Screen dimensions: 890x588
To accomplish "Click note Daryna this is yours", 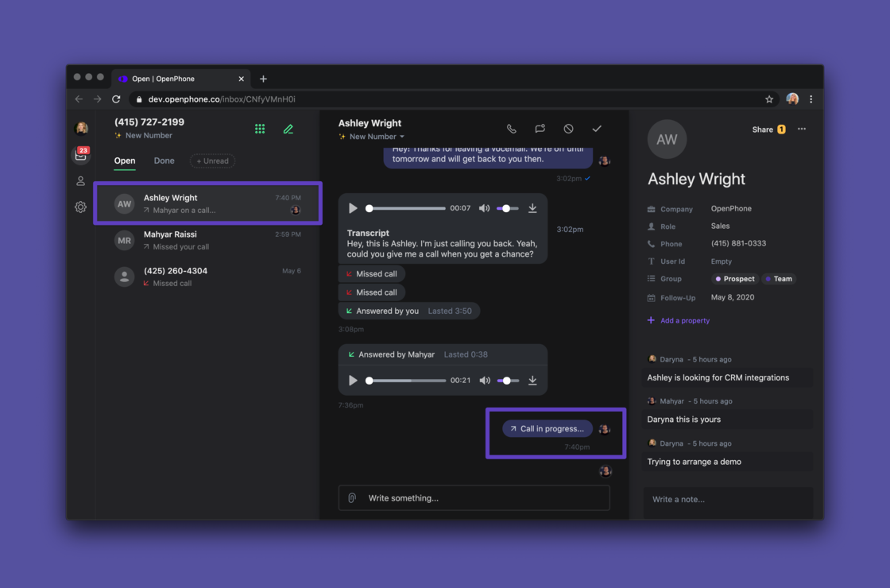I will [728, 420].
